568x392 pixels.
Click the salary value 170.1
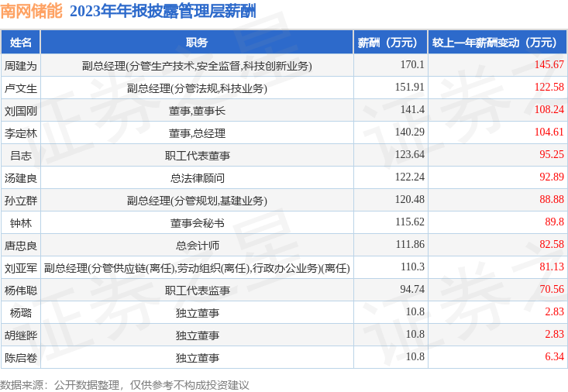coord(412,64)
